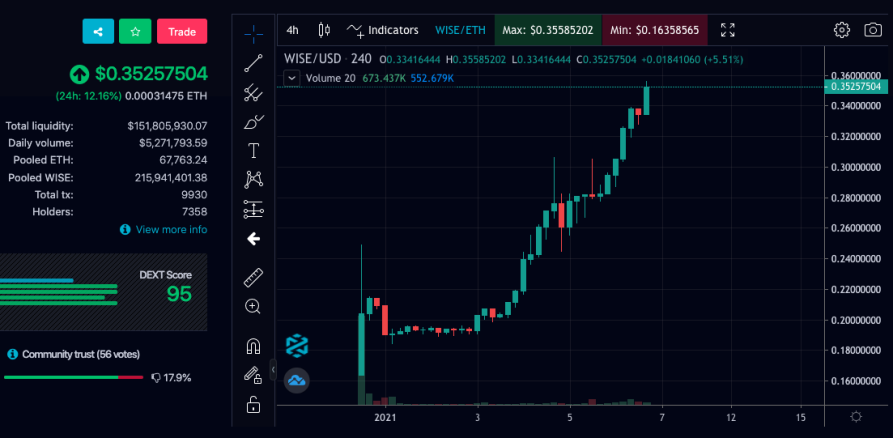This screenshot has height=438, width=893.
Task: Click the open padlock icon
Action: (x=253, y=404)
